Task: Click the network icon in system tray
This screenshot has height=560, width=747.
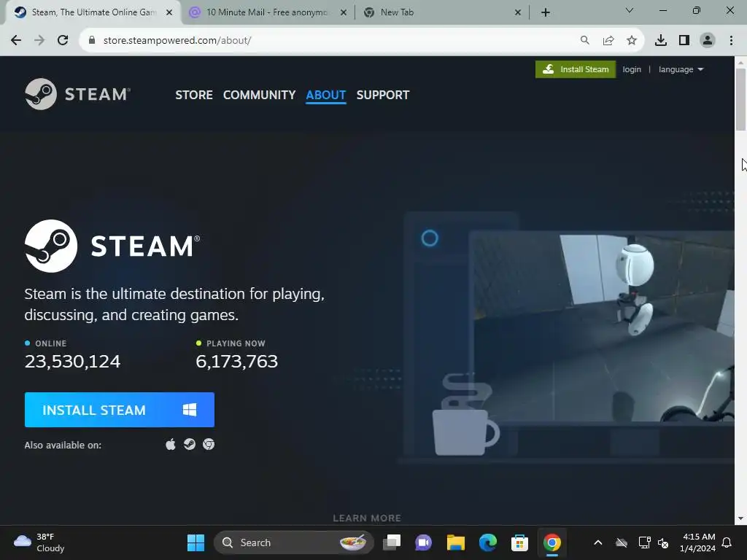Action: click(645, 542)
